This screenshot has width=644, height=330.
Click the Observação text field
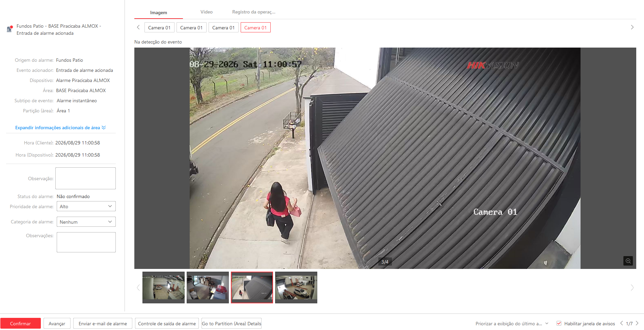pyautogui.click(x=85, y=178)
